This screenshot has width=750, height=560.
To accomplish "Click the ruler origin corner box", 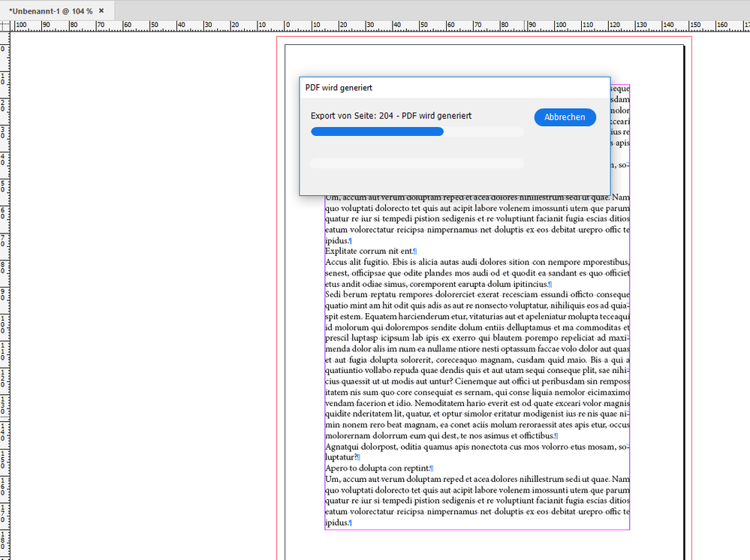I will click(x=5, y=26).
